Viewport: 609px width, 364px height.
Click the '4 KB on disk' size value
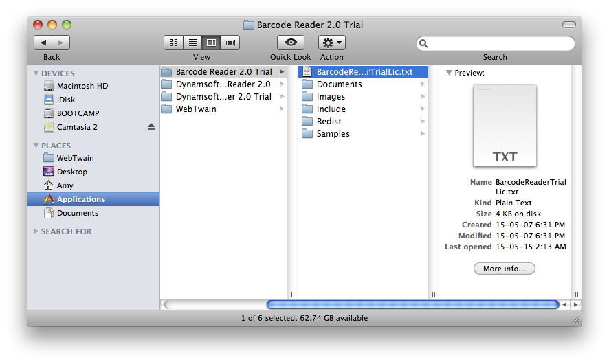(x=518, y=214)
